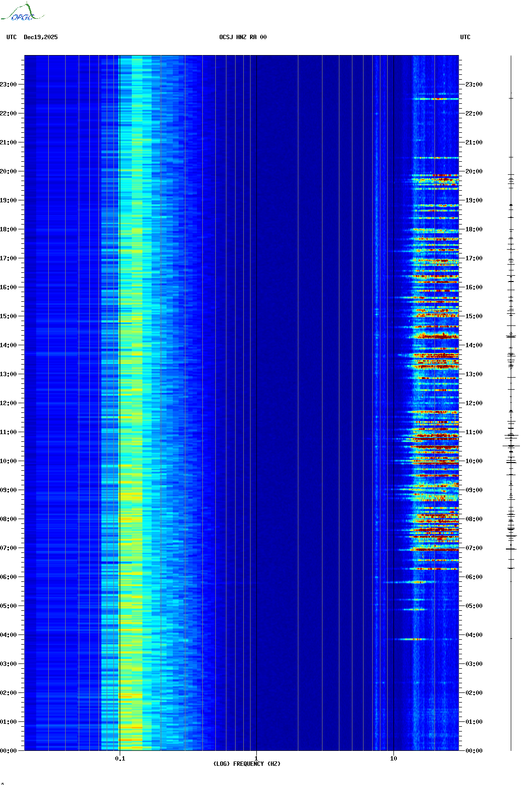
Task: Select the OCSJ HNZ RA 00 station title
Action: tap(243, 37)
